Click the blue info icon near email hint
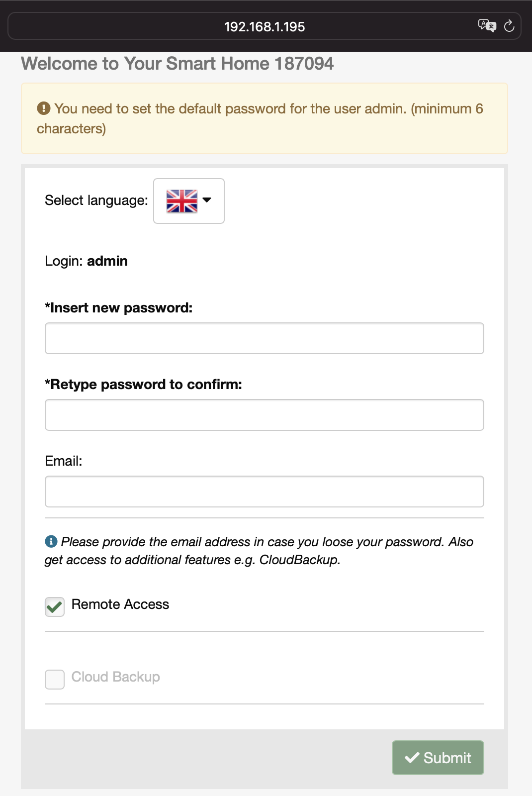The width and height of the screenshot is (532, 796). [51, 541]
